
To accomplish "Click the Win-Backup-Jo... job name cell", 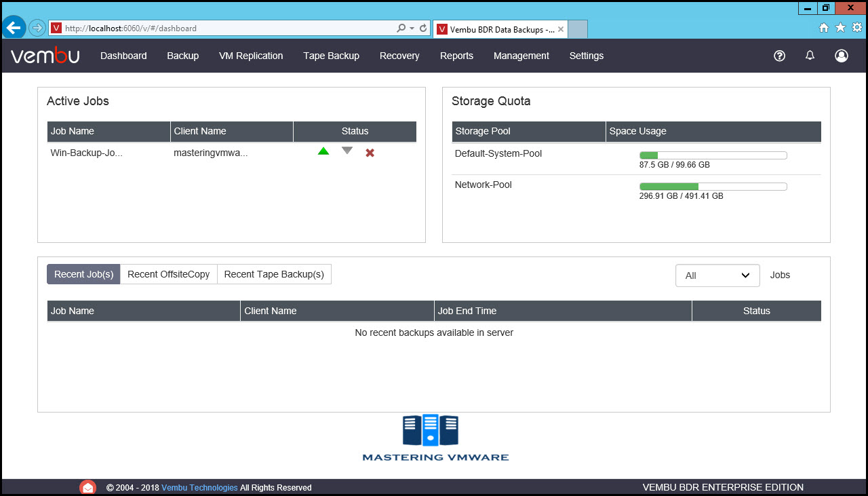I will 86,153.
